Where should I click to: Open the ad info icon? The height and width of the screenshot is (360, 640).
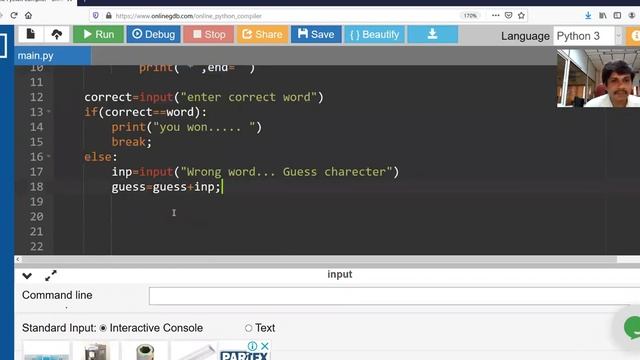(x=253, y=346)
